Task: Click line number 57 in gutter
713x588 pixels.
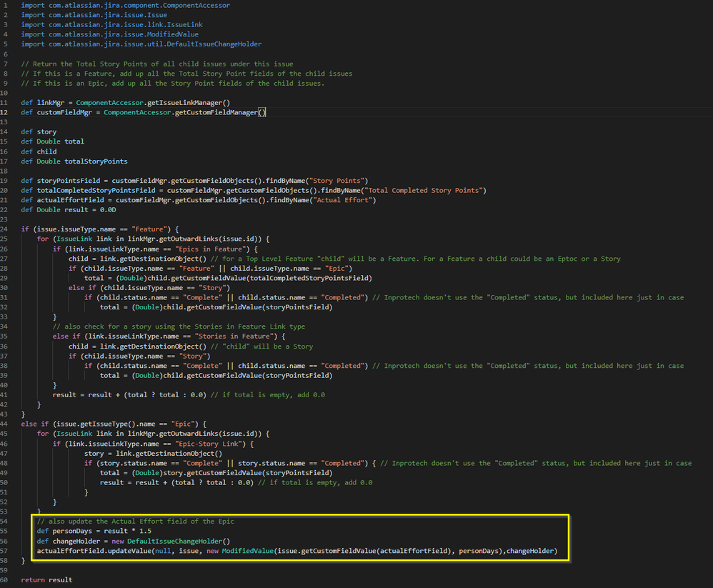Action: 4,551
